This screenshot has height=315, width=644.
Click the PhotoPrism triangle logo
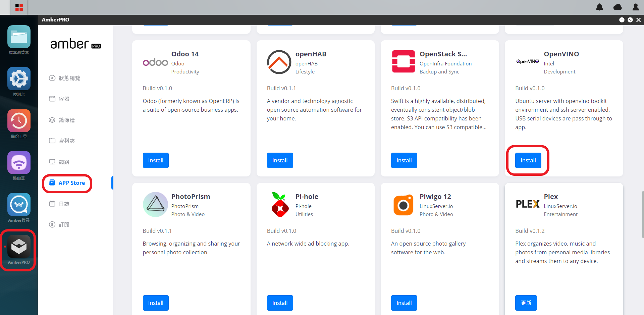(155, 204)
